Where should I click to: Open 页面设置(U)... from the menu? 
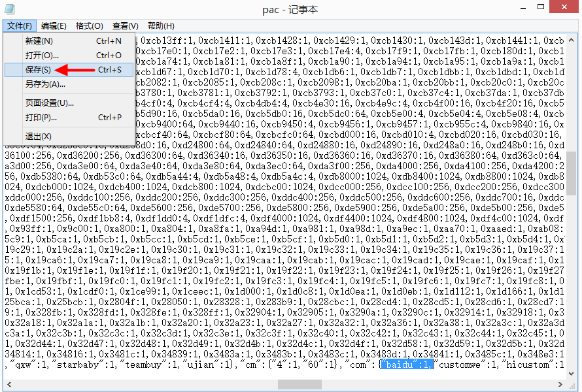(x=49, y=103)
